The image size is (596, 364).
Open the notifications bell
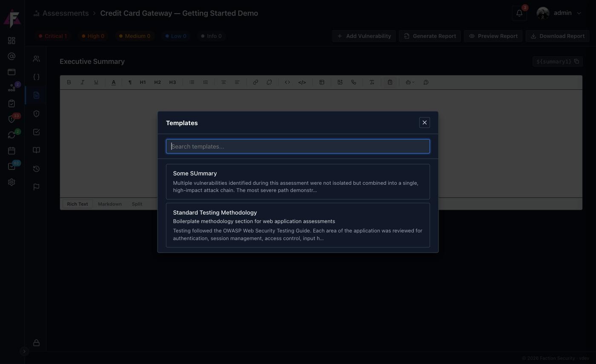(x=519, y=13)
